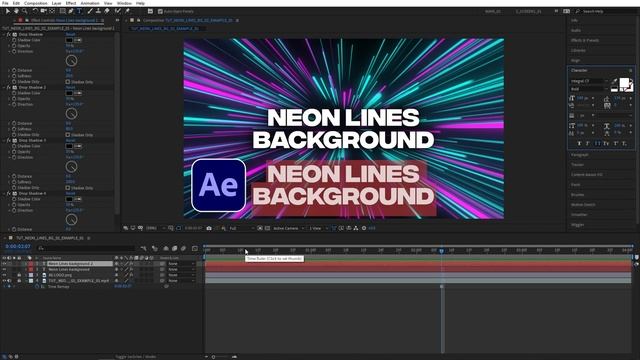Screen dimensions: 640x360
Task: Click Shadow Color swatch of first Drop Shadow
Action: click(69, 40)
